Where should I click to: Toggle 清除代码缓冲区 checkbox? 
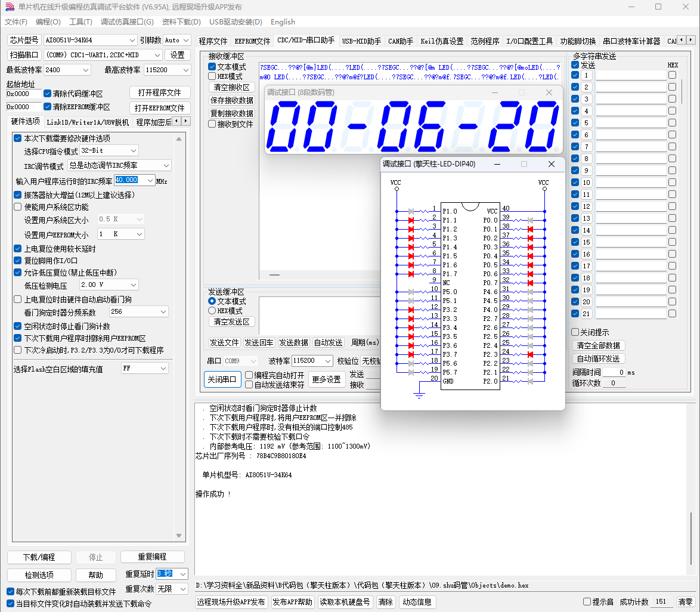click(47, 94)
